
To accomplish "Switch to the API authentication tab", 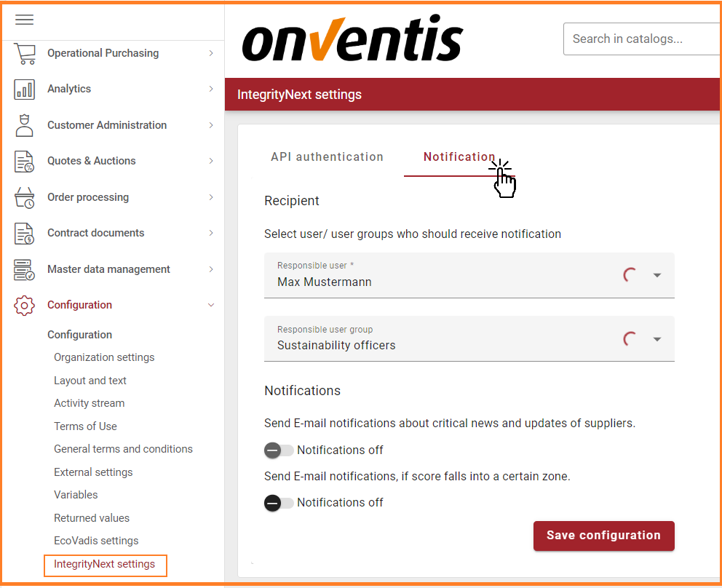I will point(327,156).
